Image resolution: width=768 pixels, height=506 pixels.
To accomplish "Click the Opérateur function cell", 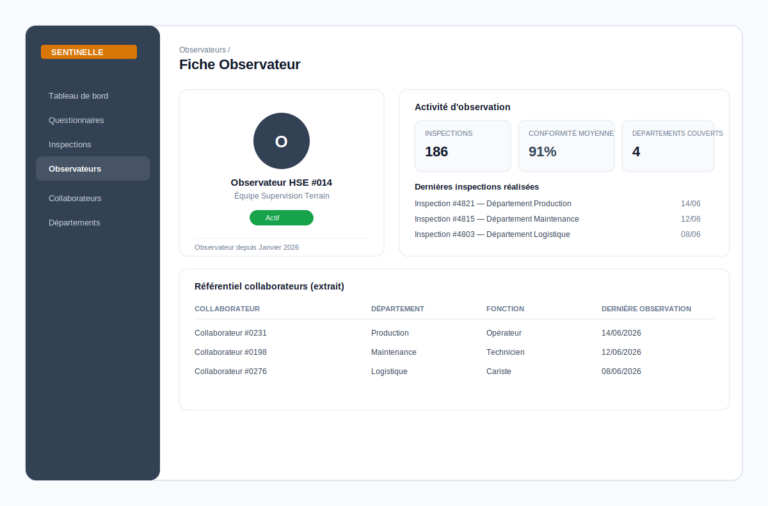I will 504,333.
